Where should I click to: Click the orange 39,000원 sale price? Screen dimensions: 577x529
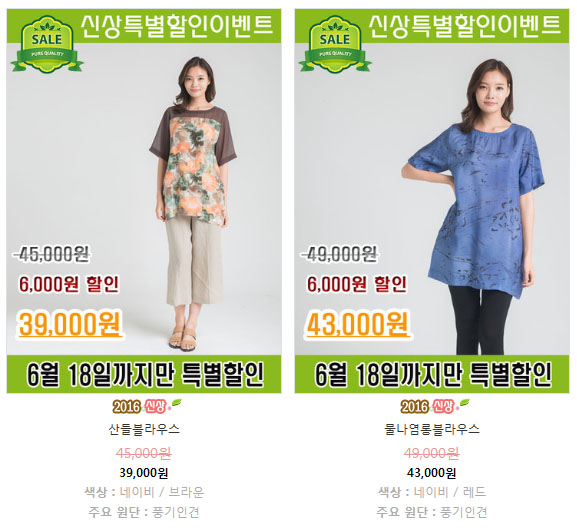click(70, 324)
